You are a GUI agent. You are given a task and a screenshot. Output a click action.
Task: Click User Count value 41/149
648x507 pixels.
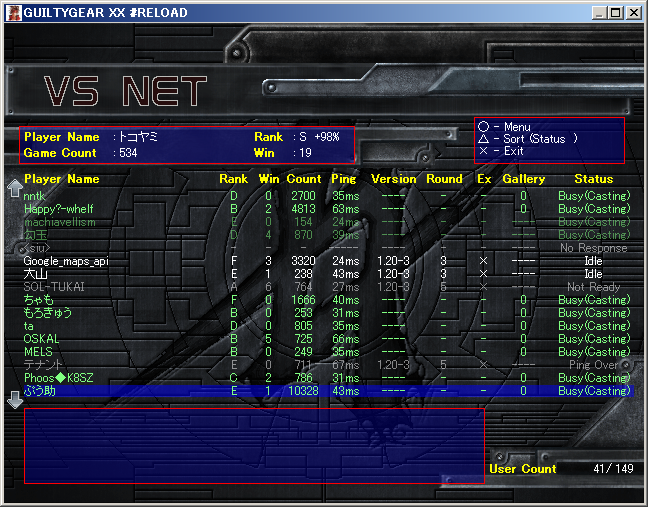pyautogui.click(x=613, y=469)
